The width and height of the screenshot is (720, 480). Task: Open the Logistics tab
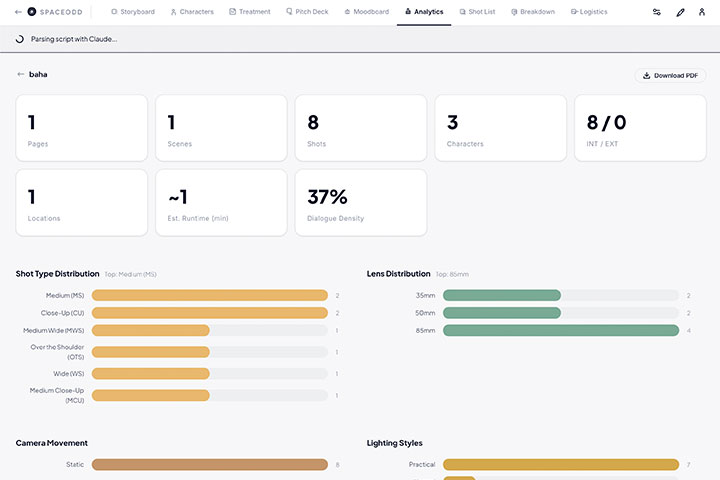point(588,12)
